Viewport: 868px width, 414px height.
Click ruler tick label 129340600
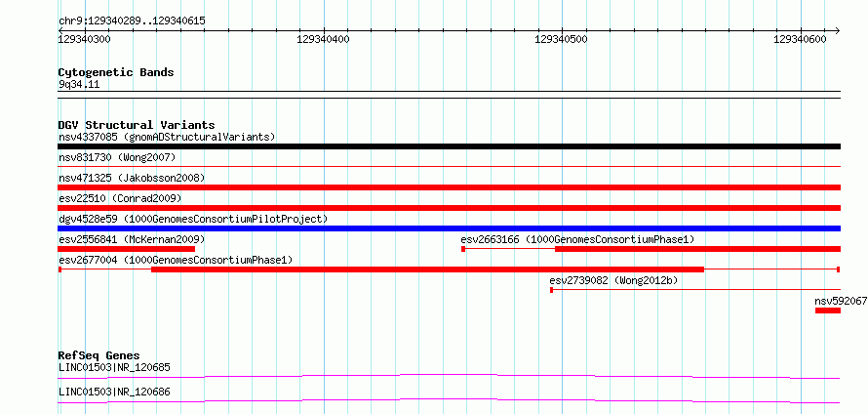point(800,39)
